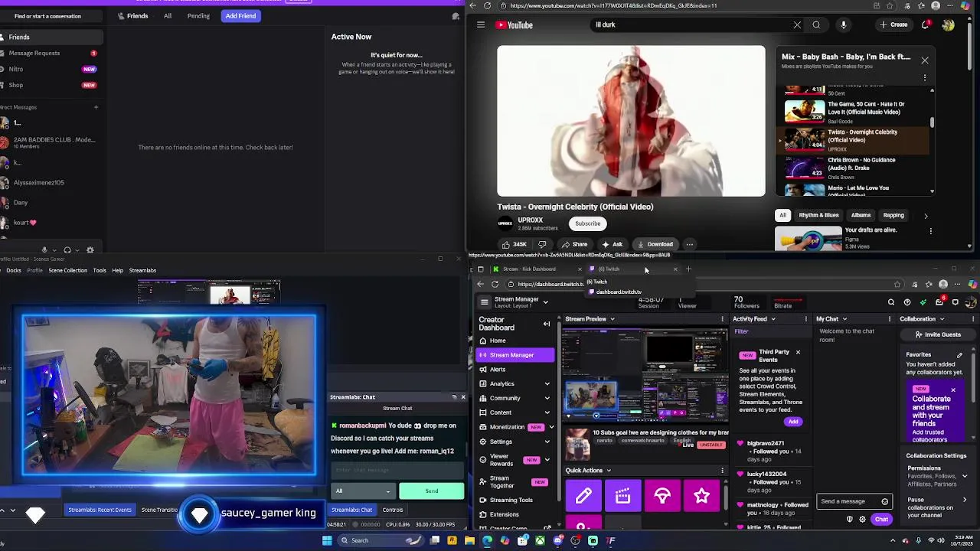
Task: Expand Analytics in Twitch sidebar
Action: tap(547, 383)
